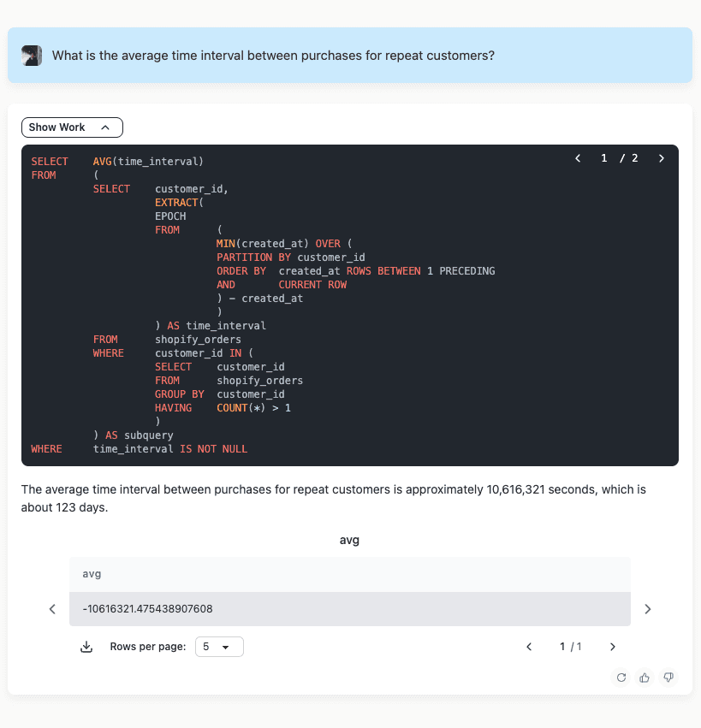Go to previous page of the SQL query

[x=578, y=158]
